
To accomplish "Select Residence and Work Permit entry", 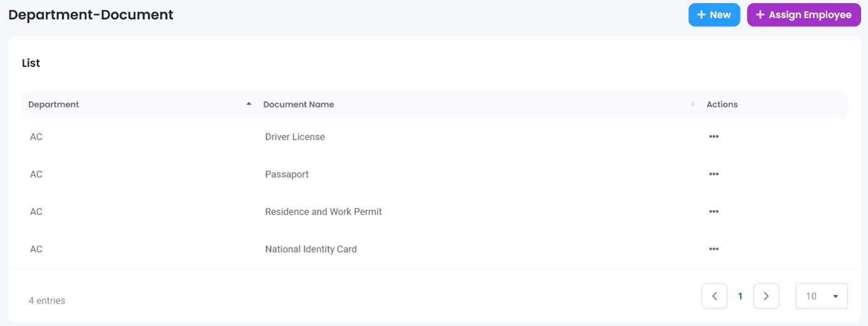I will click(323, 211).
